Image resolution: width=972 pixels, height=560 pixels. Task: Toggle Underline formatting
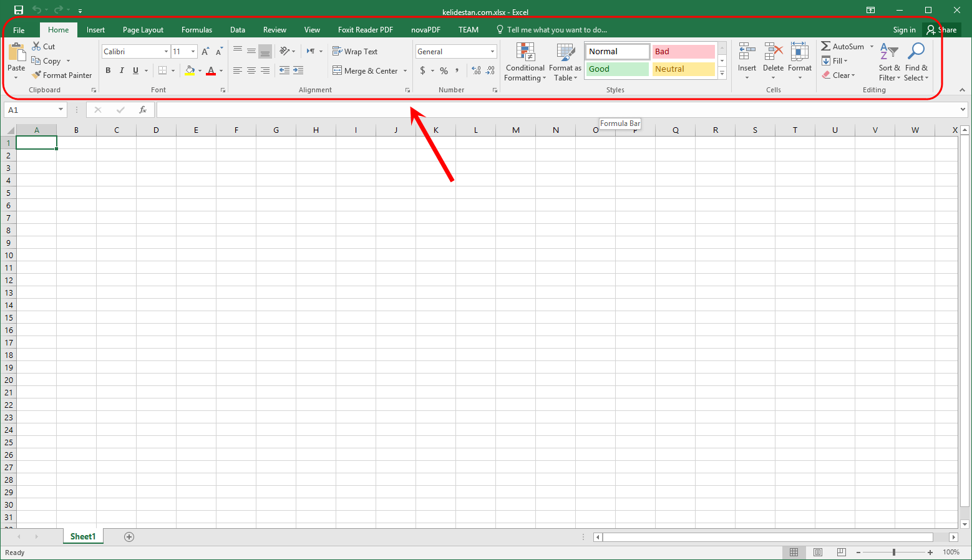click(x=135, y=70)
